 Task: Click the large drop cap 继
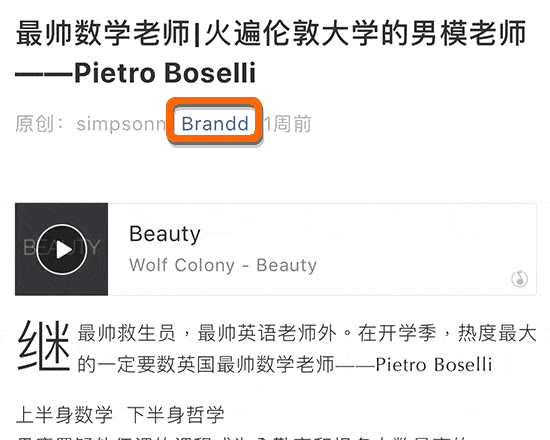44,346
